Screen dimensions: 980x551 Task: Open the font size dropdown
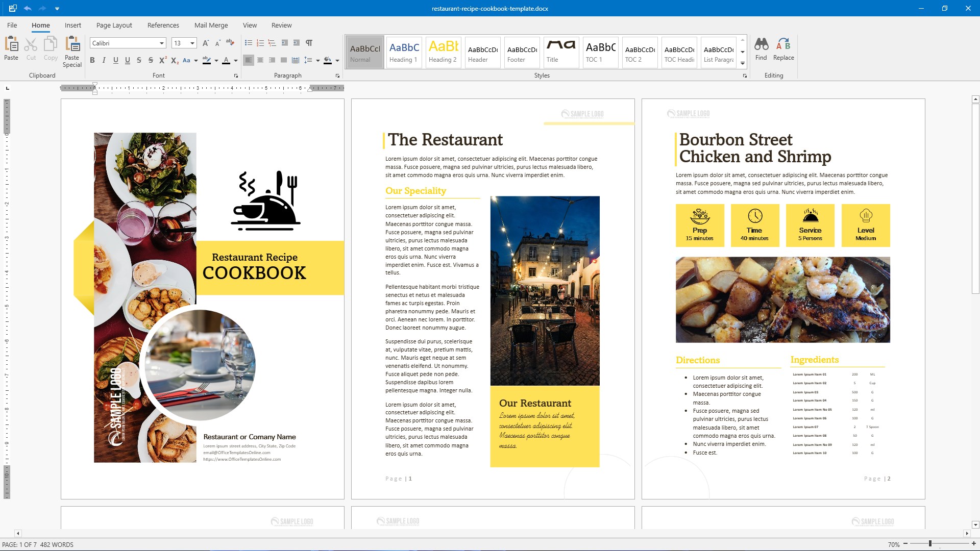point(192,43)
